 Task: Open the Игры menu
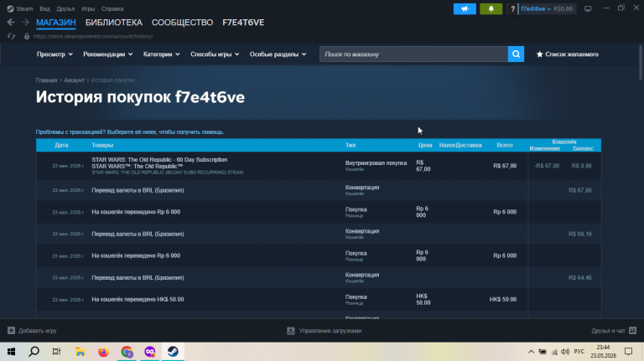(x=88, y=8)
